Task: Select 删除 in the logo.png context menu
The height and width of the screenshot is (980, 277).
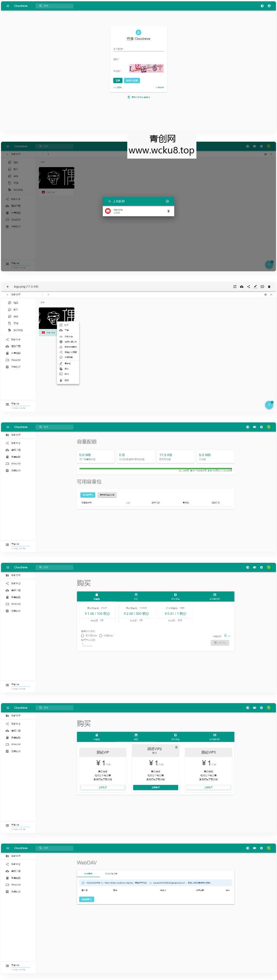Action: pos(68,380)
